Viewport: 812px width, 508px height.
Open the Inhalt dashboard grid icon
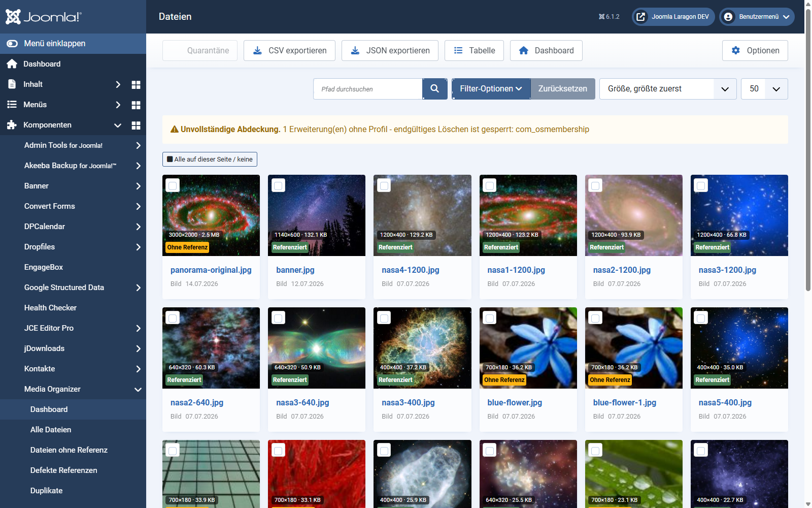coord(136,85)
